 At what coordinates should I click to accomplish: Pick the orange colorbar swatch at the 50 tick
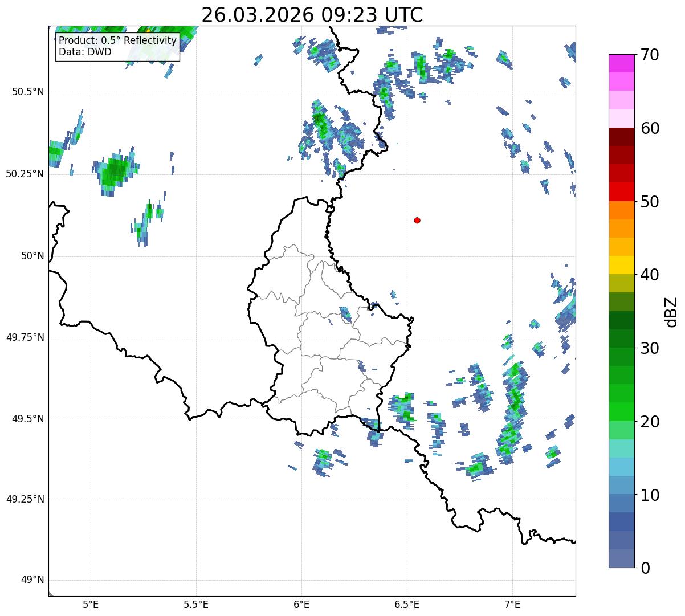click(622, 210)
